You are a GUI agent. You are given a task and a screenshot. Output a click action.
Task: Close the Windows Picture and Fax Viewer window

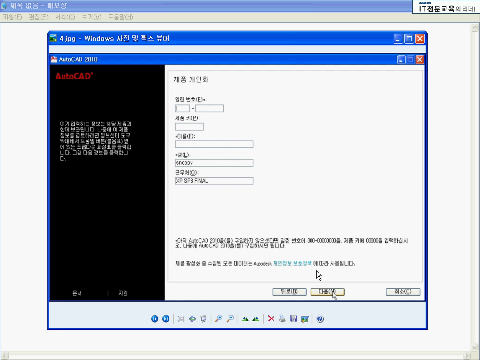[x=420, y=39]
